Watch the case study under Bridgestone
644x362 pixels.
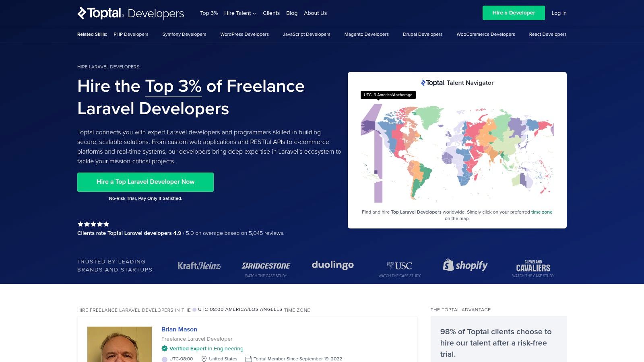coord(266,276)
